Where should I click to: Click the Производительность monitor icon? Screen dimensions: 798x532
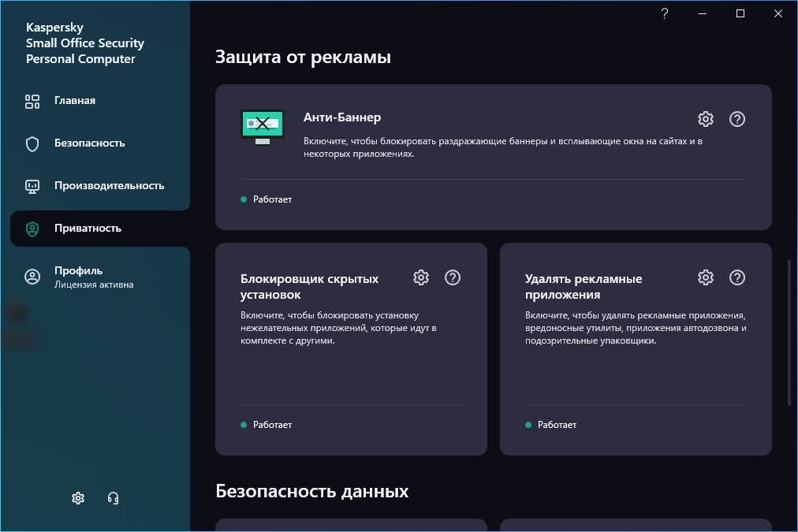[x=32, y=187]
